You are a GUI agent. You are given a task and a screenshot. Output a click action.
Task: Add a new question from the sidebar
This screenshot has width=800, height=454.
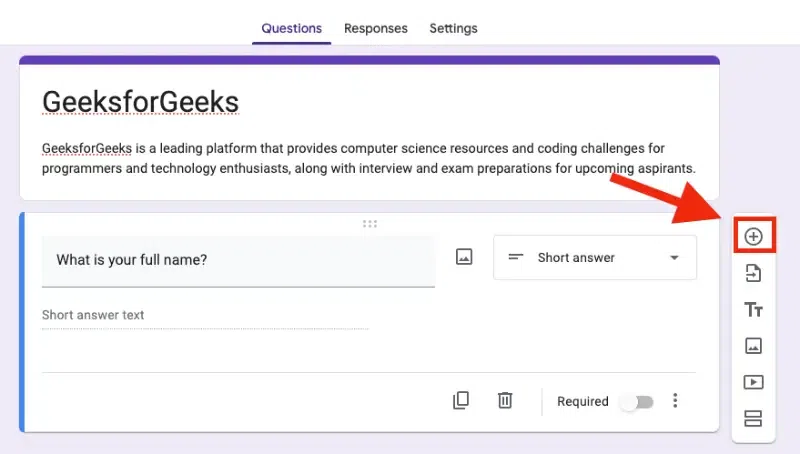[x=754, y=237]
